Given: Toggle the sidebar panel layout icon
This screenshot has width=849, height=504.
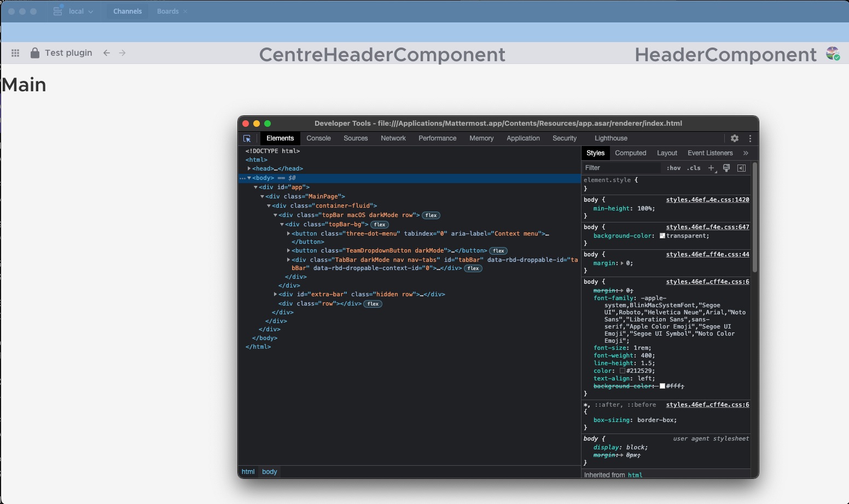Looking at the screenshot, I should (x=742, y=168).
